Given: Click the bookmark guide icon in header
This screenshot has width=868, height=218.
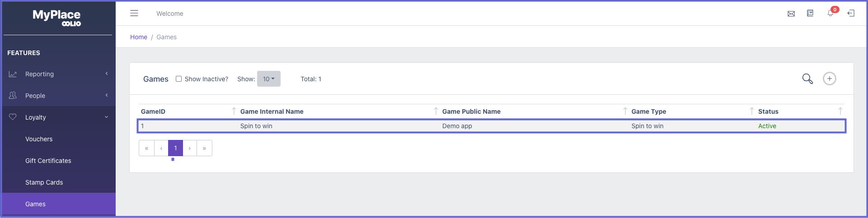Looking at the screenshot, I should click(x=810, y=14).
